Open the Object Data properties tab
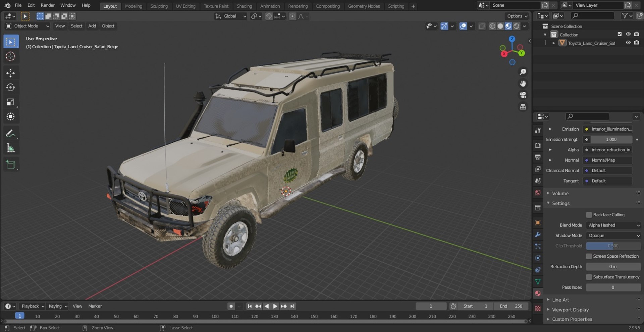 click(538, 281)
